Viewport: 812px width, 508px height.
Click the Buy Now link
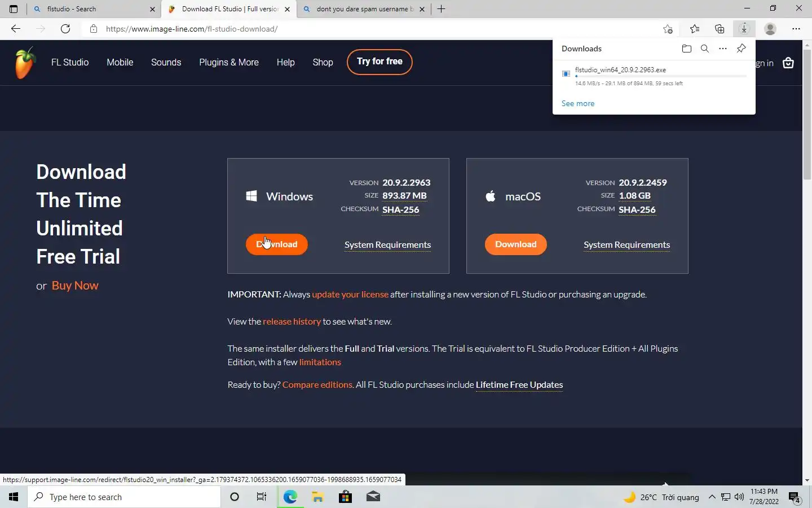75,286
